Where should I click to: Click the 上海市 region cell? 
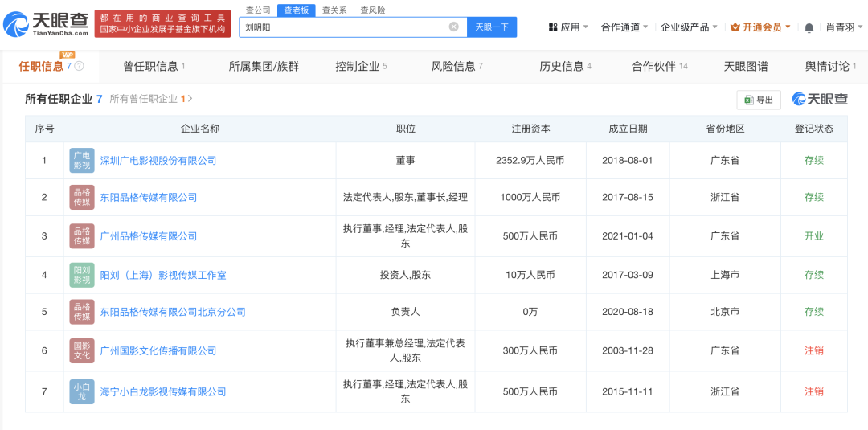tap(725, 275)
